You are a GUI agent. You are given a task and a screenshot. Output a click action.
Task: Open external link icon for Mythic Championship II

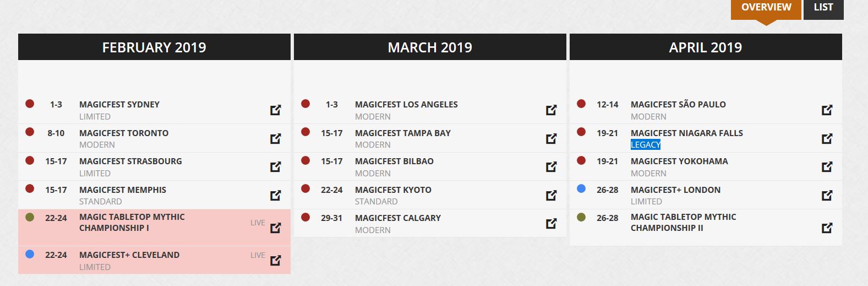(827, 228)
